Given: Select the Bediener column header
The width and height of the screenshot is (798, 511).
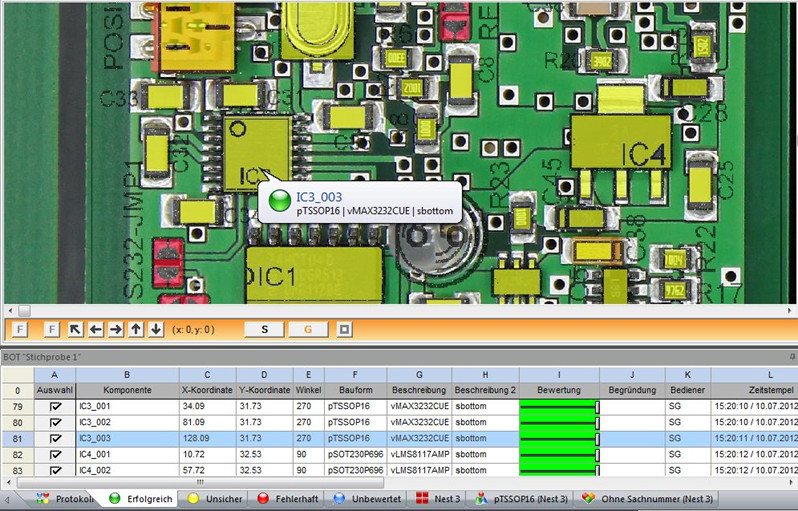Looking at the screenshot, I should 688,390.
